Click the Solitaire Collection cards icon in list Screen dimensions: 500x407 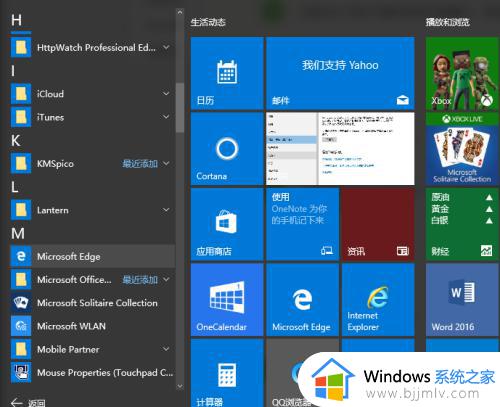[21, 303]
